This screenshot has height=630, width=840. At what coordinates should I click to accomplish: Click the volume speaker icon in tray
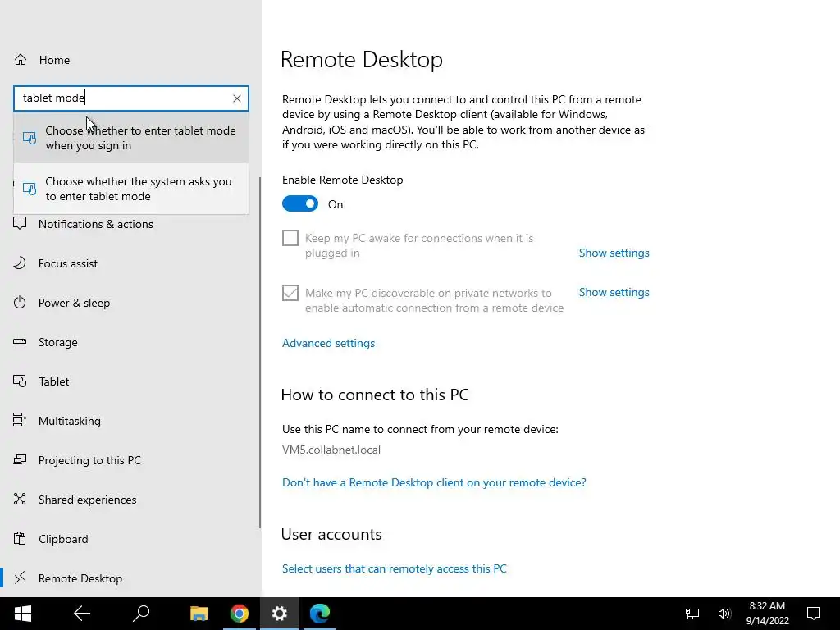click(724, 614)
